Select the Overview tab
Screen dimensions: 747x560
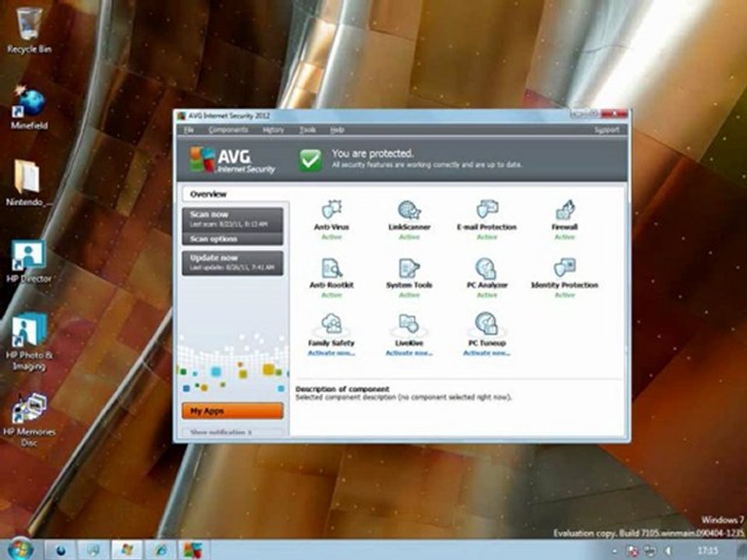click(235, 194)
